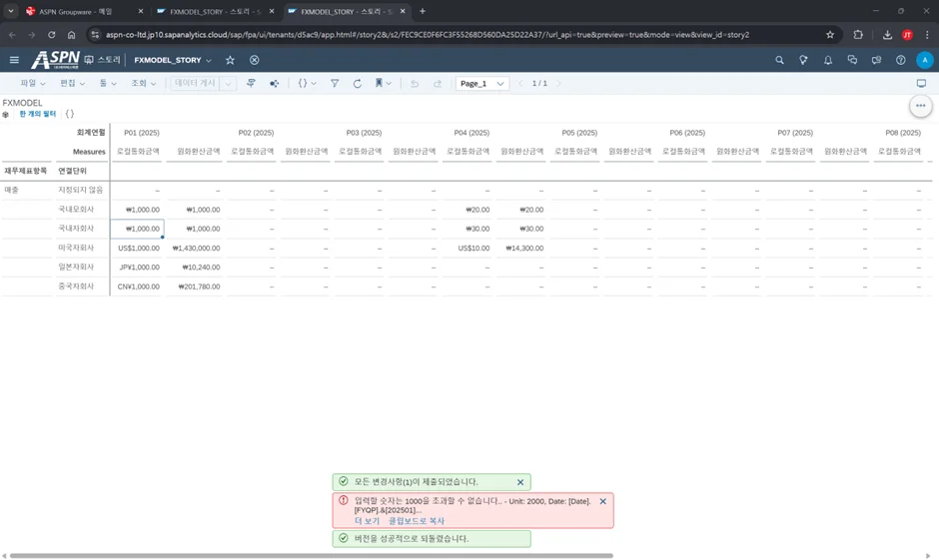Click the refresh icon in toolbar
Screen dimensions: 939x560
(357, 84)
